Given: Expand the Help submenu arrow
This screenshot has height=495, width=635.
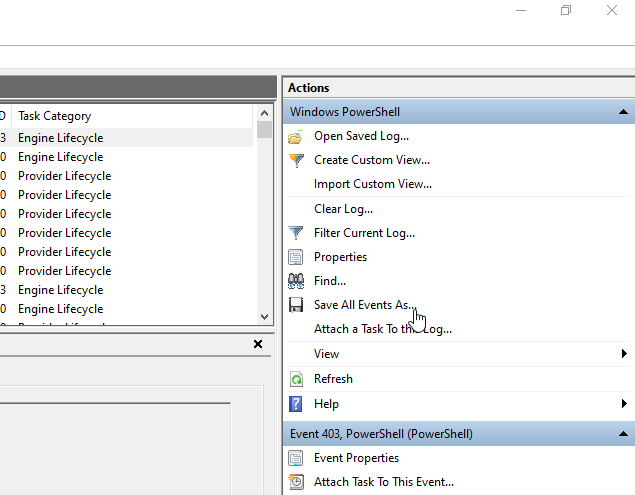Looking at the screenshot, I should click(624, 403).
